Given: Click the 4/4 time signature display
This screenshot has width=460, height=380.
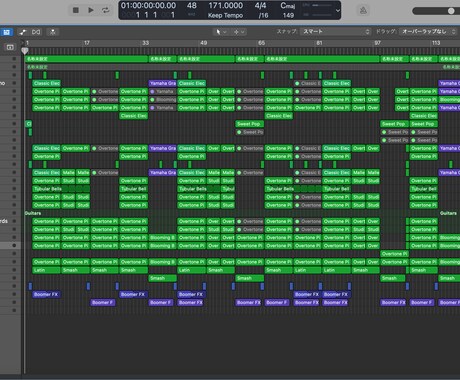Looking at the screenshot, I should point(260,6).
